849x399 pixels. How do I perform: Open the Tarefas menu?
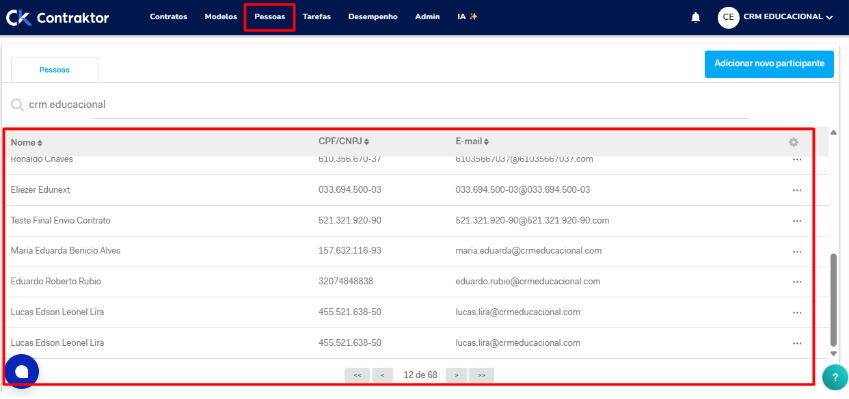pos(317,17)
